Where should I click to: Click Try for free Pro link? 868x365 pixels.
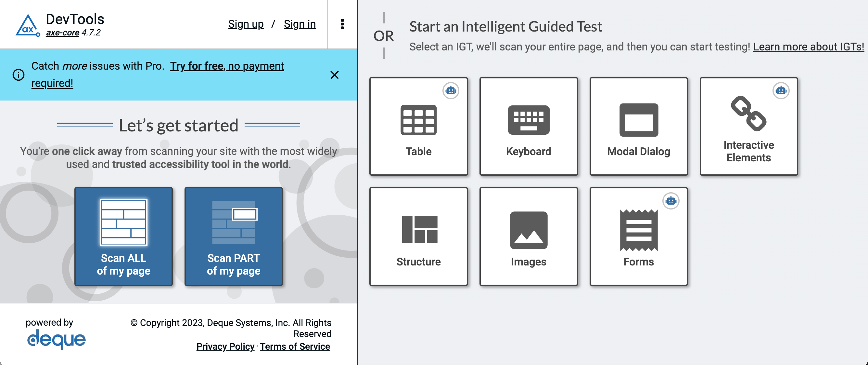(197, 66)
